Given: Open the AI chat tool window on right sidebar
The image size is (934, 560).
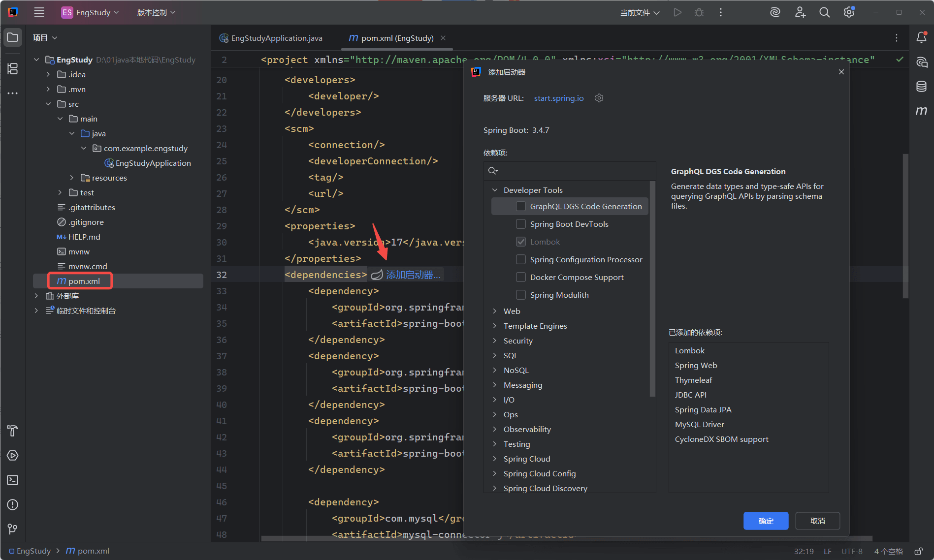Looking at the screenshot, I should pyautogui.click(x=921, y=62).
